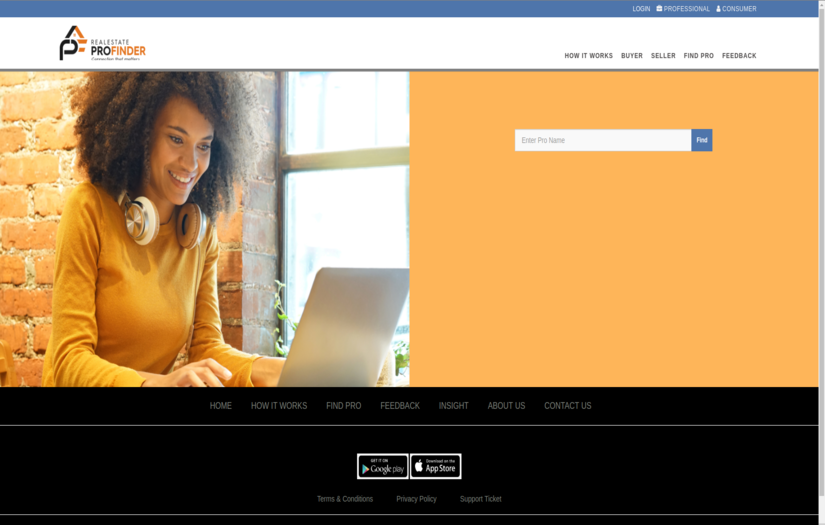Open the Buyer menu item

[x=631, y=56]
